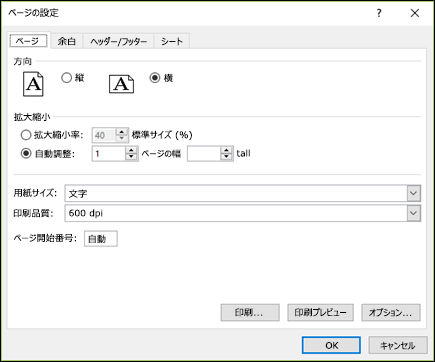Click the ページの幅 label
Viewport: 435px width, 362px height.
tap(161, 154)
